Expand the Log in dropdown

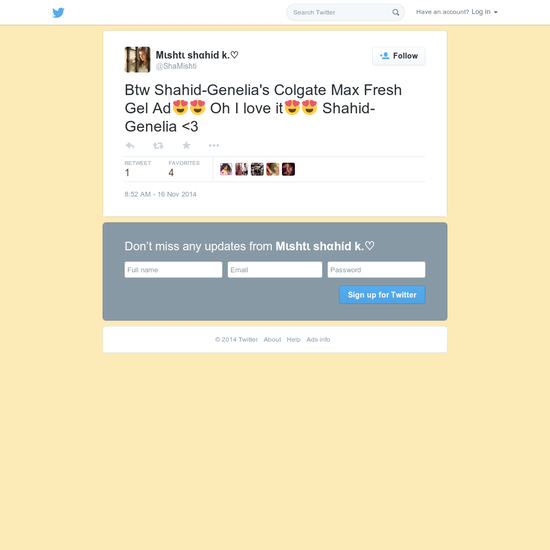point(484,12)
